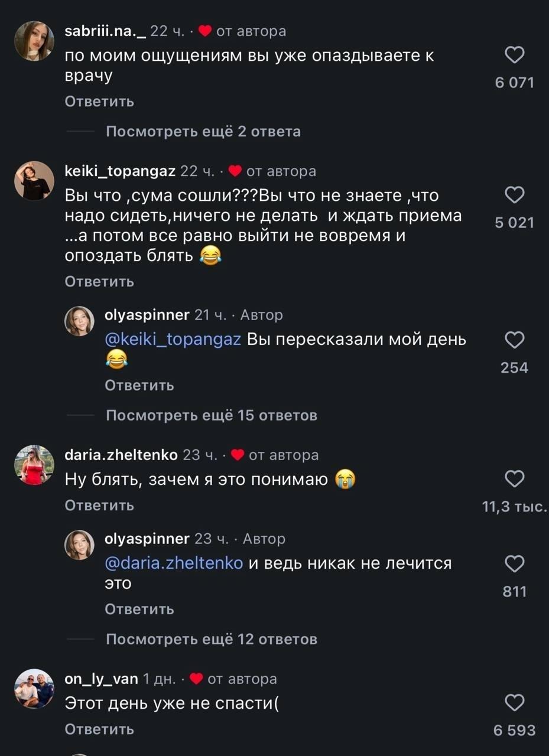
Task: Like on_ly_van's comment with heart icon
Action: [x=515, y=703]
